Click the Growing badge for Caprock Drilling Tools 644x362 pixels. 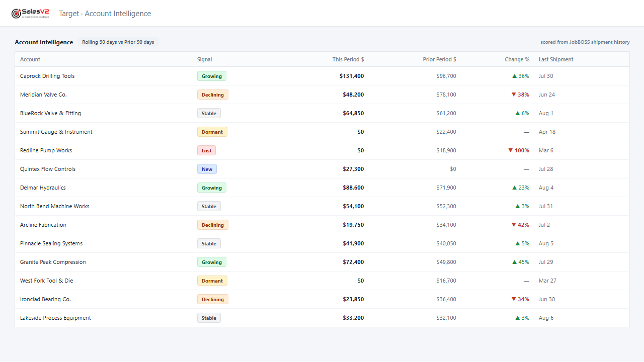tap(212, 76)
